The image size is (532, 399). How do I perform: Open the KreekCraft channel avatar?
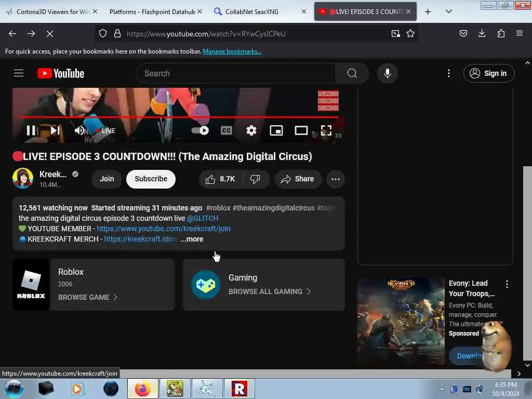23,178
